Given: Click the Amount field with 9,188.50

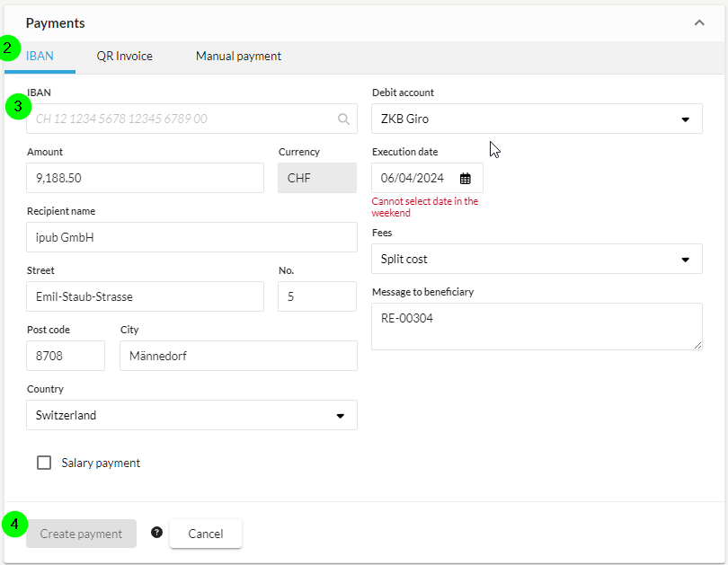Looking at the screenshot, I should 146,178.
